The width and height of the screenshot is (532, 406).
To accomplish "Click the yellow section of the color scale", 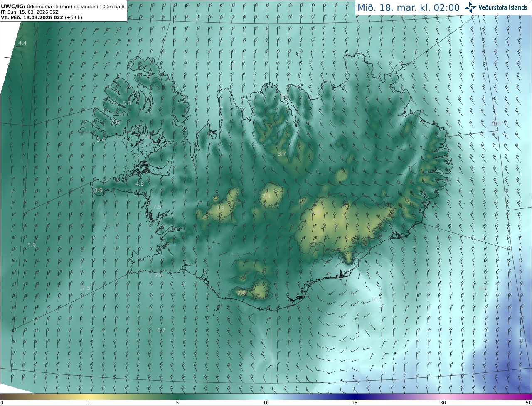I will pyautogui.click(x=89, y=396).
